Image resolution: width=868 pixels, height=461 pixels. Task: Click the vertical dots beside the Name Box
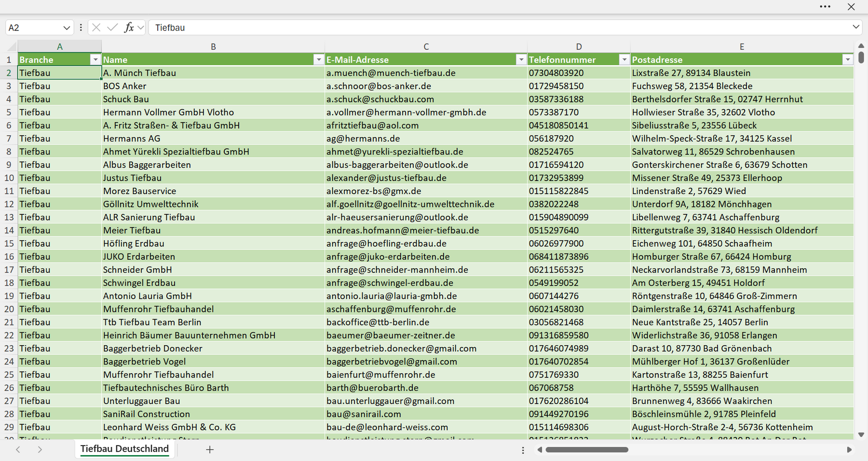pos(81,28)
